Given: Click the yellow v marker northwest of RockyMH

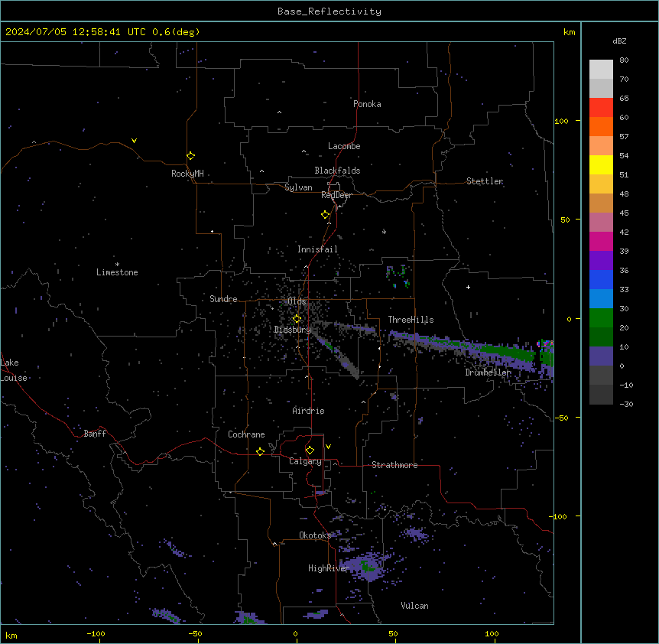Looking at the screenshot, I should (x=134, y=141).
